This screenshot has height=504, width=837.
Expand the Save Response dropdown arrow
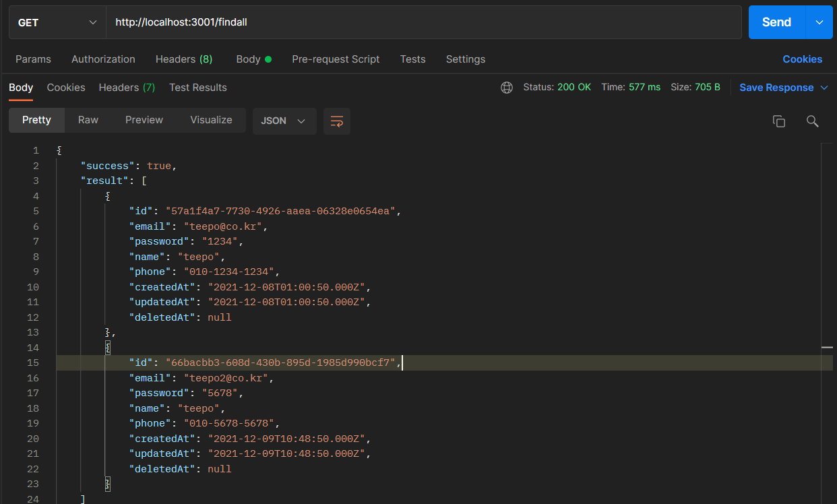(x=825, y=88)
